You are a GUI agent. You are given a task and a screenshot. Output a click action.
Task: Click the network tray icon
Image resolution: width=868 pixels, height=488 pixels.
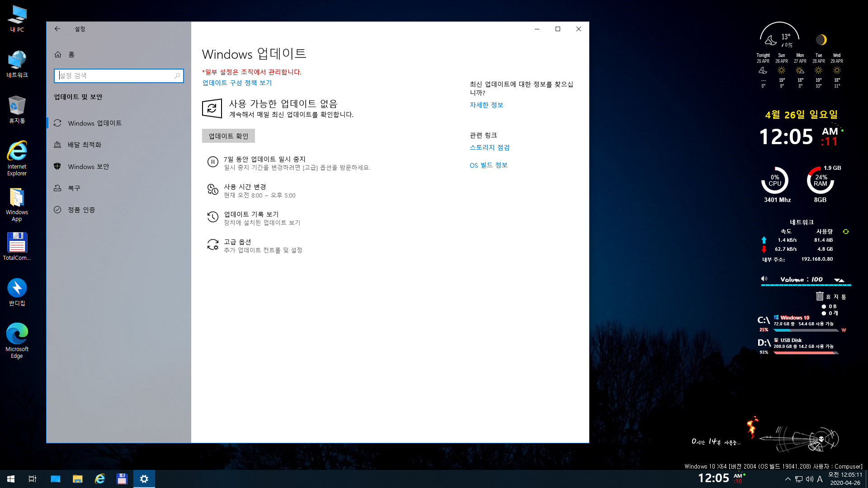(x=799, y=479)
